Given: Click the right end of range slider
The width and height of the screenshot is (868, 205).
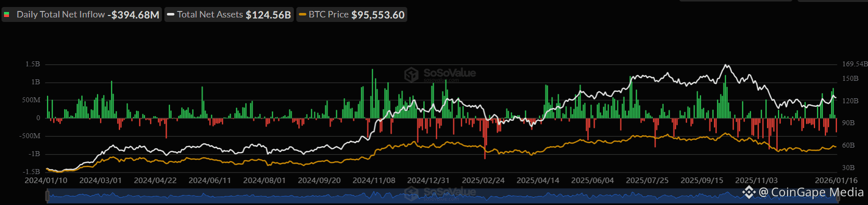Looking at the screenshot, I should tap(838, 197).
